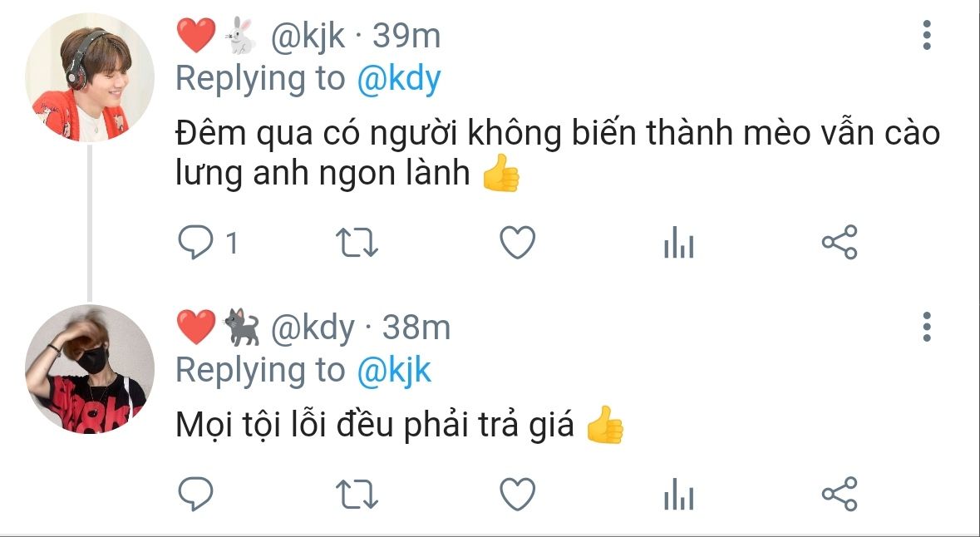Open tweet text "Mọi tội lỗi đều phải trả giá"
Screen dimensions: 980x537
point(374,425)
